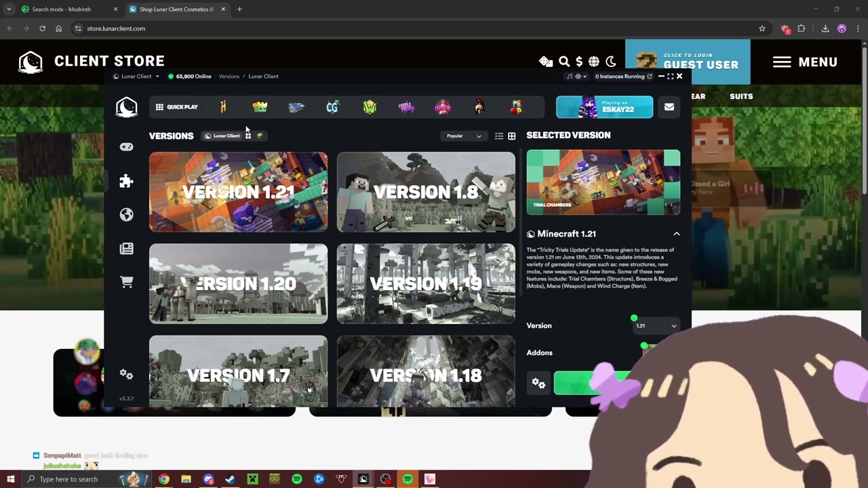Viewport: 868px width, 488px height.
Task: Open the Version 1.21 selector dropdown
Action: [656, 326]
